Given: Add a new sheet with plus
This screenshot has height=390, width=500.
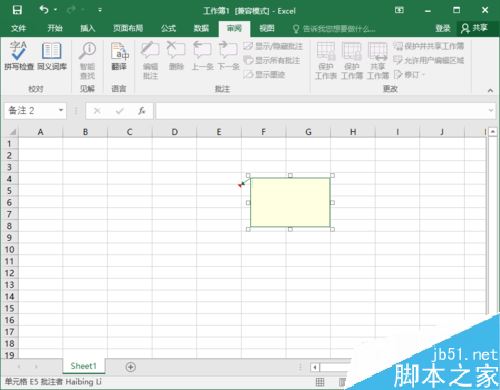Looking at the screenshot, I should (130, 367).
